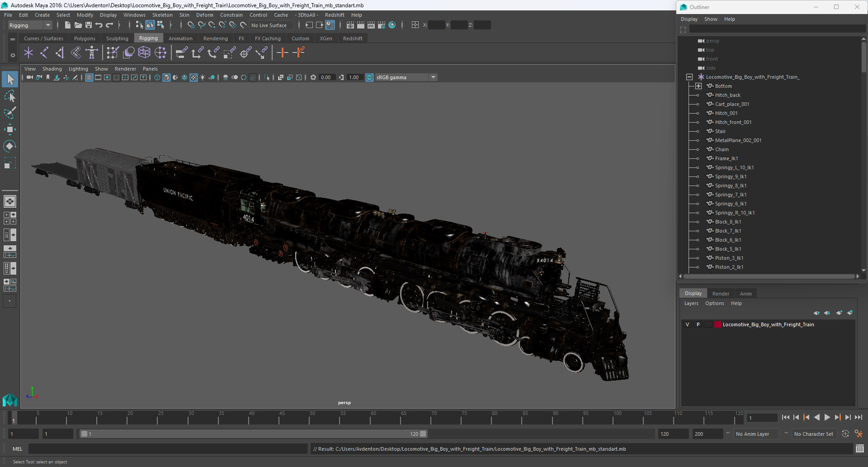Viewport: 868px width, 467px height.
Task: Click the Render current frame icon
Action: click(360, 25)
